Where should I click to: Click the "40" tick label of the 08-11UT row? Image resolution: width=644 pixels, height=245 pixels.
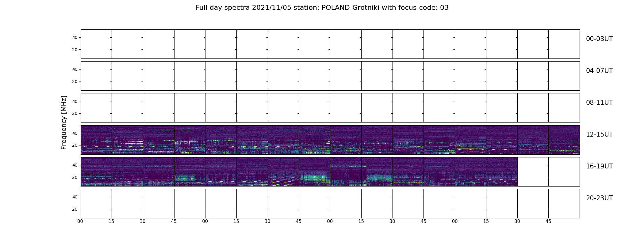point(75,101)
